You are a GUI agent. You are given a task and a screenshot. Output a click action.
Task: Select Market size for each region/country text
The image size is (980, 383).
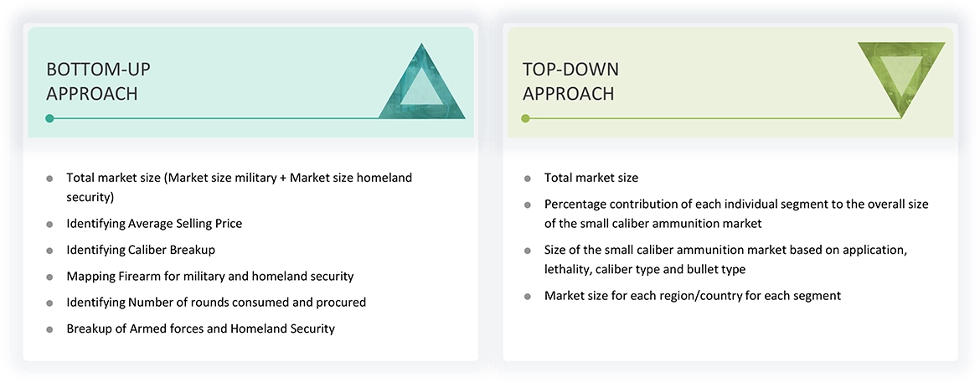692,296
